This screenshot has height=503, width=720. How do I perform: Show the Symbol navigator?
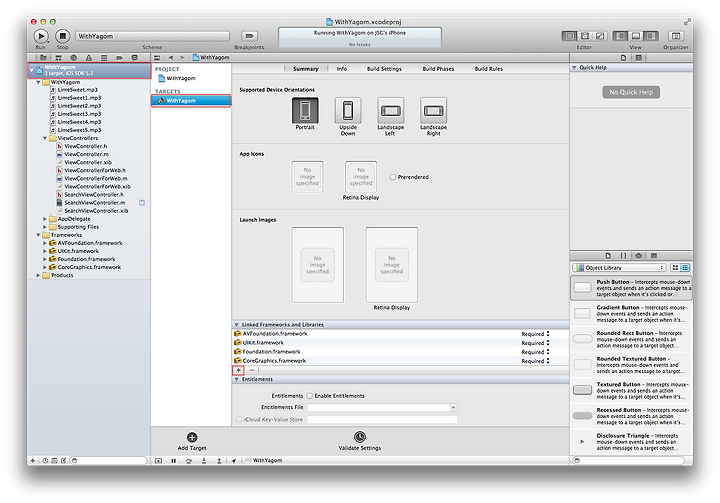[x=58, y=58]
